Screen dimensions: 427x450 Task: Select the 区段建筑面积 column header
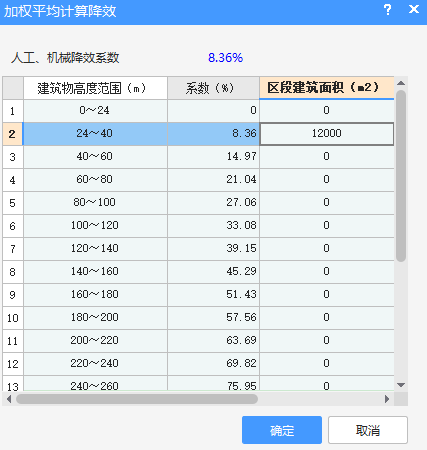point(327,88)
